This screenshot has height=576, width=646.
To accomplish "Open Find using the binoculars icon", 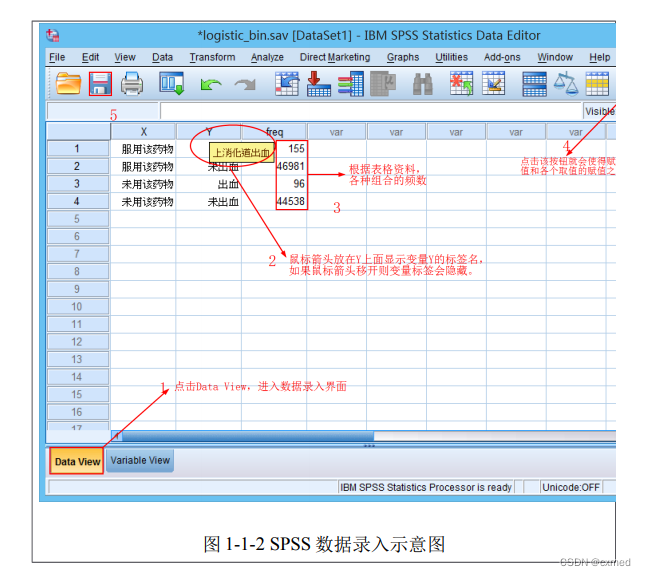I will 423,84.
